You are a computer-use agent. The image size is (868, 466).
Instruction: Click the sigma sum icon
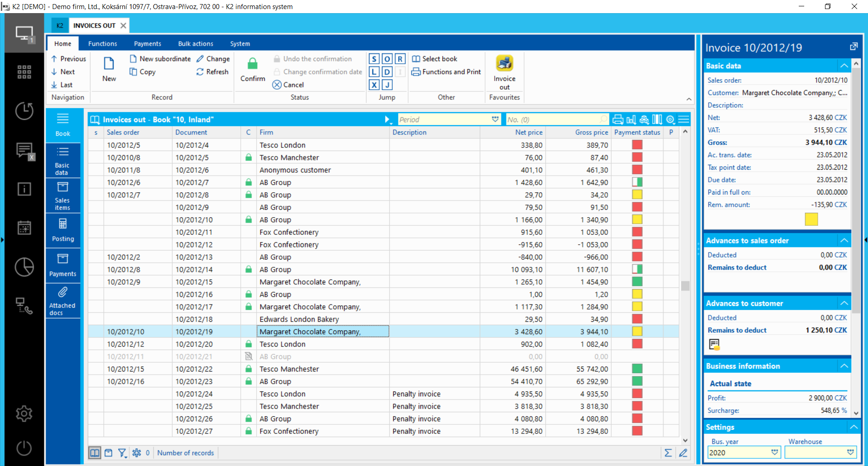point(668,453)
